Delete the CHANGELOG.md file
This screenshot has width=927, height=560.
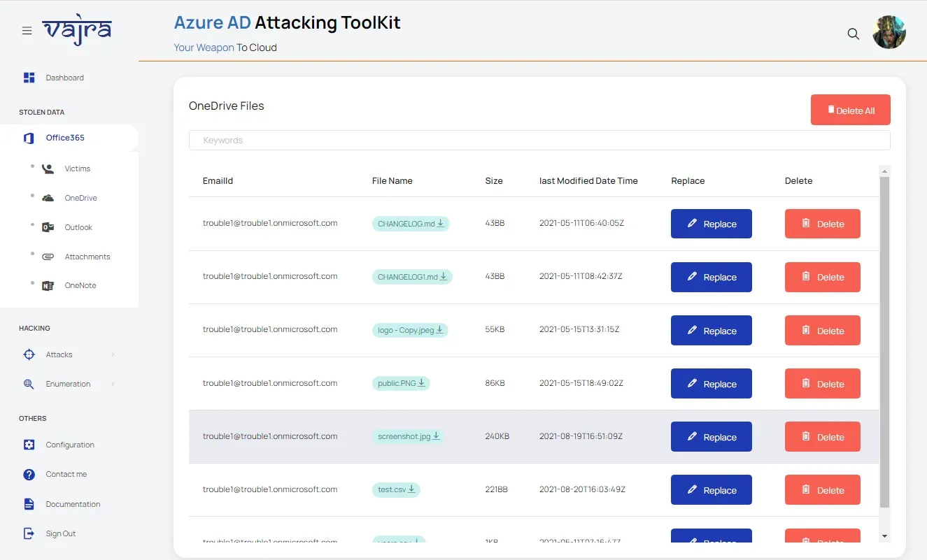click(823, 224)
